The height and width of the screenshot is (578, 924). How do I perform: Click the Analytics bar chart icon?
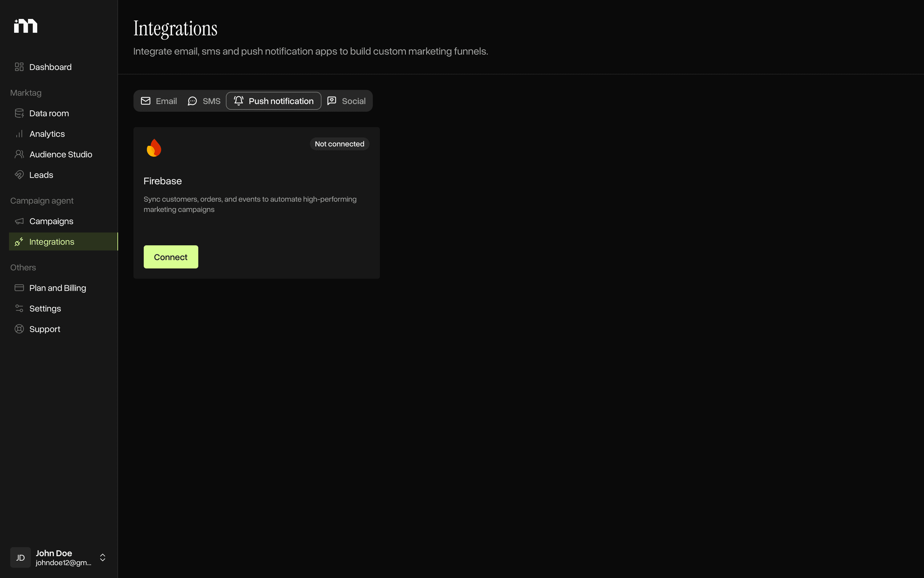19,134
